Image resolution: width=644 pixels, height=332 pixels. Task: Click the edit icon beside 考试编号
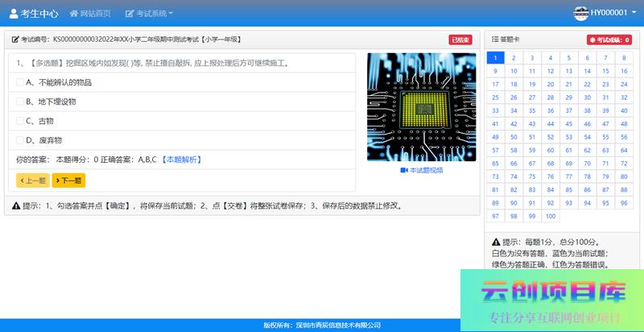(x=15, y=39)
